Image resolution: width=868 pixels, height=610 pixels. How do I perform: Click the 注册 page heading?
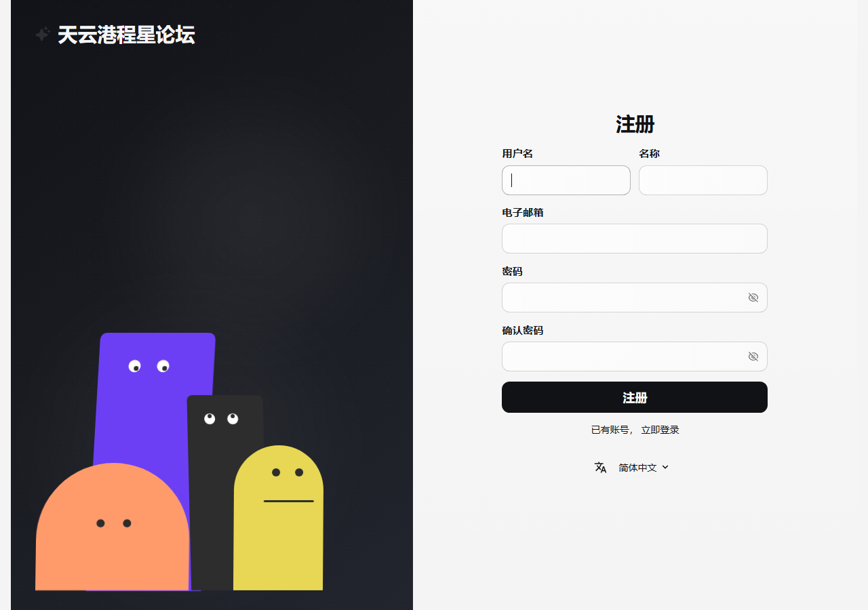pos(635,124)
